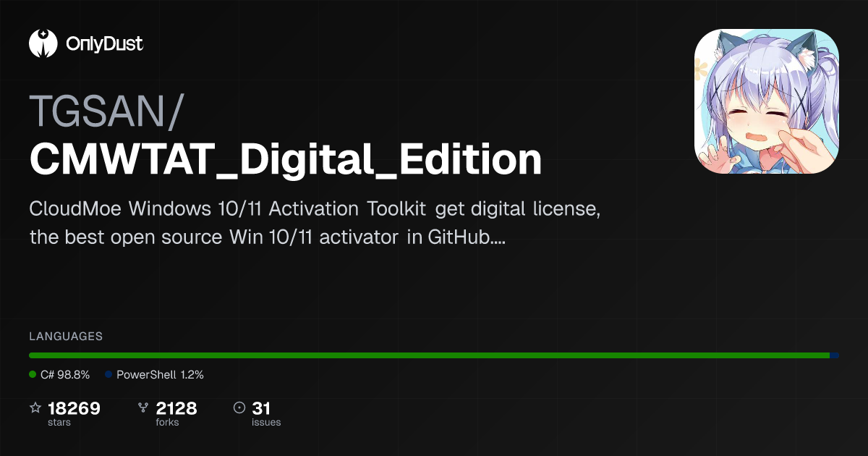Click the OnlyDust round logo icon
Screen dimensions: 868x456
[x=43, y=43]
